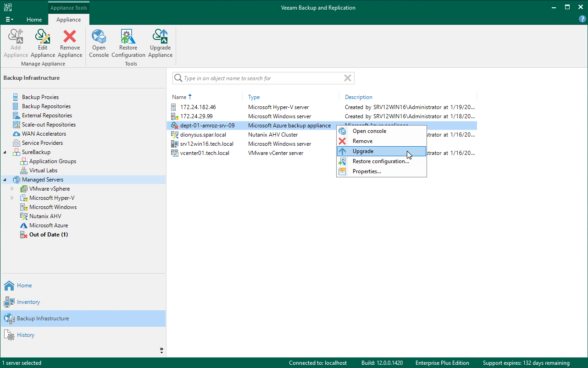
Task: Expand the Microsoft Hyper-V tree node
Action: click(12, 198)
